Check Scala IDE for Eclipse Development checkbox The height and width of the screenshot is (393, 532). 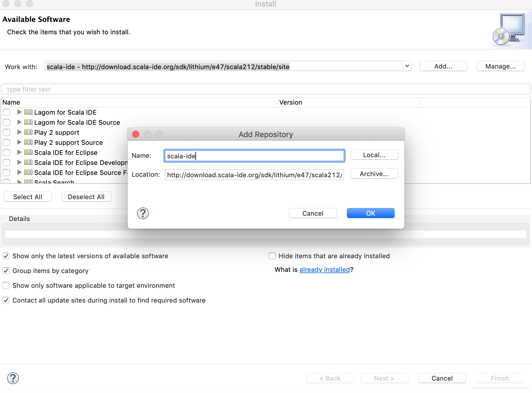[6, 163]
